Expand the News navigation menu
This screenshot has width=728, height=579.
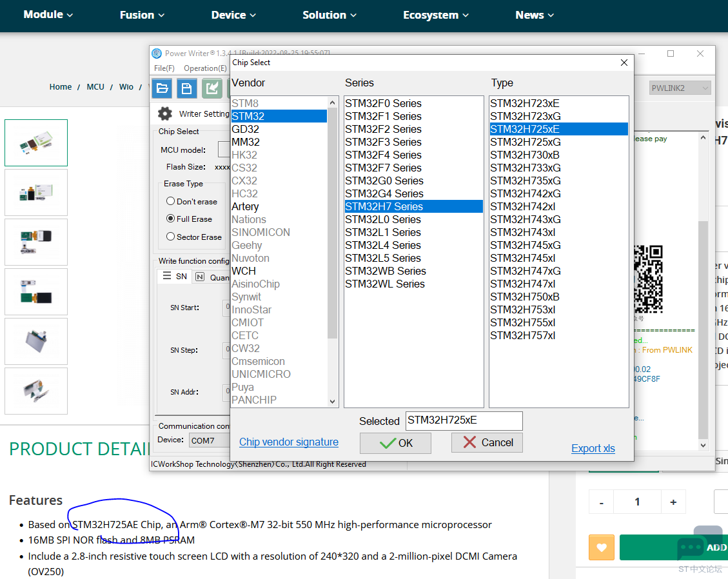(535, 15)
